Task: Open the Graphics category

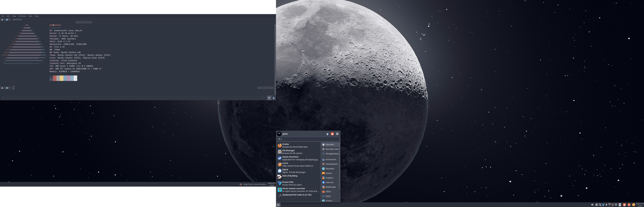Action: (330, 178)
